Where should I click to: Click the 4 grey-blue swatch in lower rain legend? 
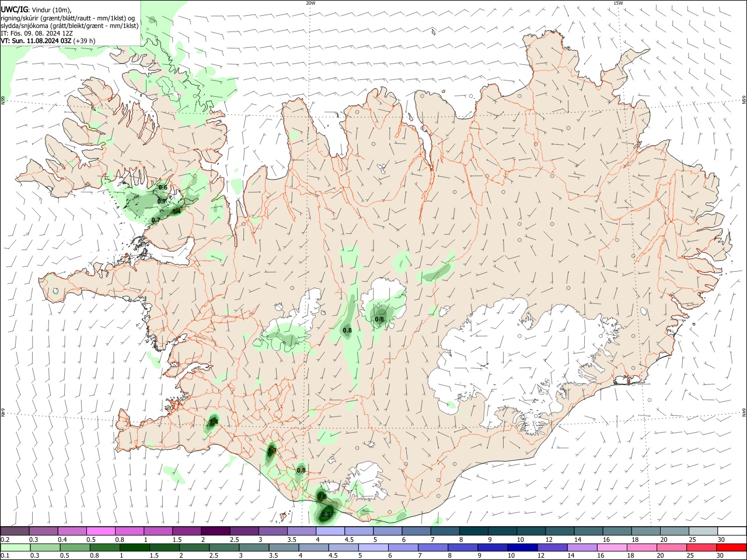tap(313, 548)
